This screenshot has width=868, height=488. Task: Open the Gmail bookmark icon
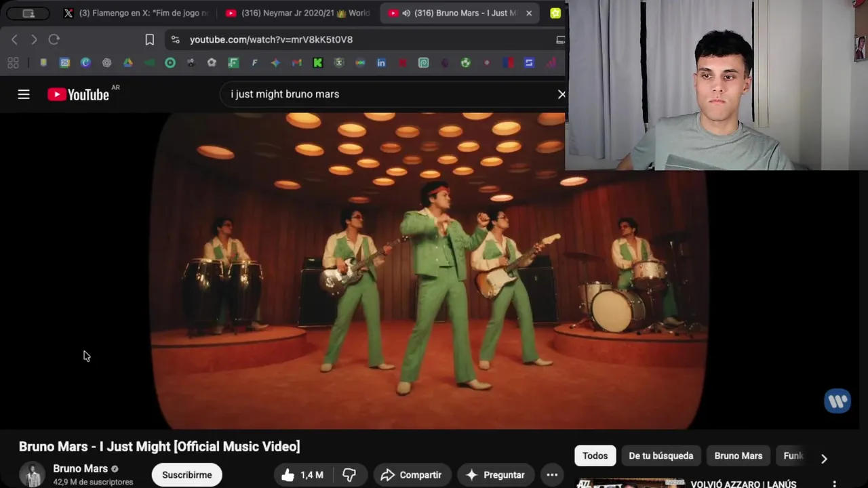pos(296,63)
